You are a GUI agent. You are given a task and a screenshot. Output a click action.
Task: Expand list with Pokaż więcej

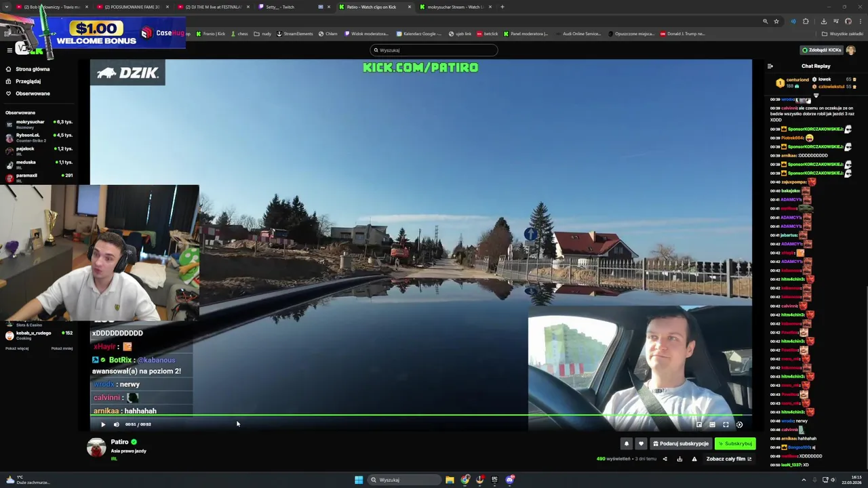pos(17,348)
